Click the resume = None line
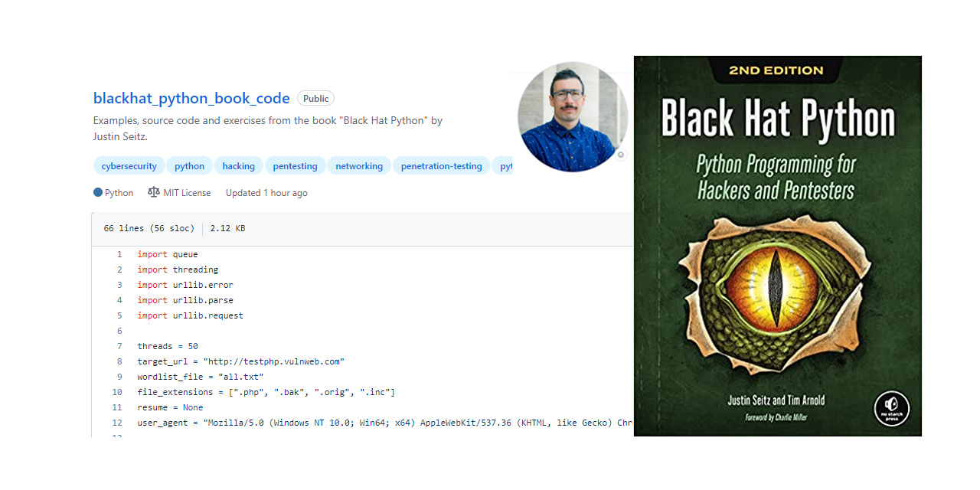 pos(170,407)
